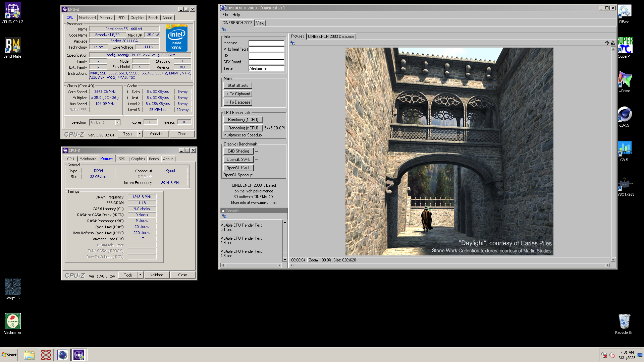Select the Pictures tab

[x=298, y=36]
